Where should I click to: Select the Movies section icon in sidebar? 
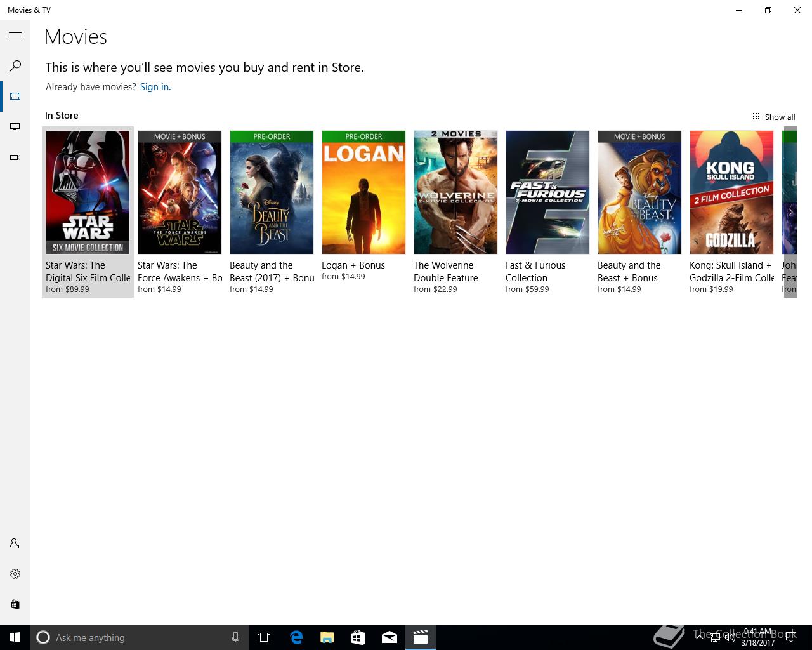click(x=15, y=96)
